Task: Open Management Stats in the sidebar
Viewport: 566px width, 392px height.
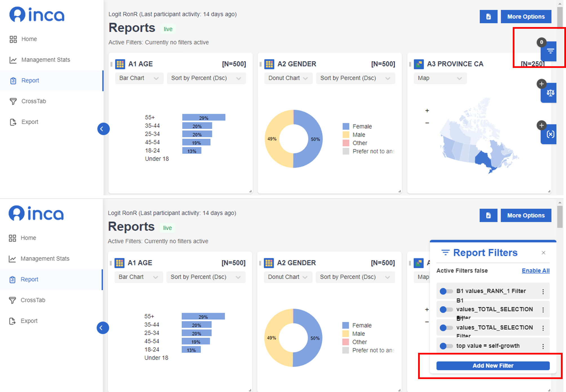Action: [x=45, y=60]
